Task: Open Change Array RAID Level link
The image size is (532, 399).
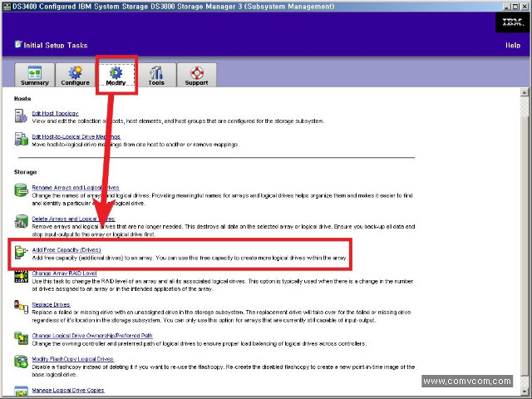Action: click(65, 273)
